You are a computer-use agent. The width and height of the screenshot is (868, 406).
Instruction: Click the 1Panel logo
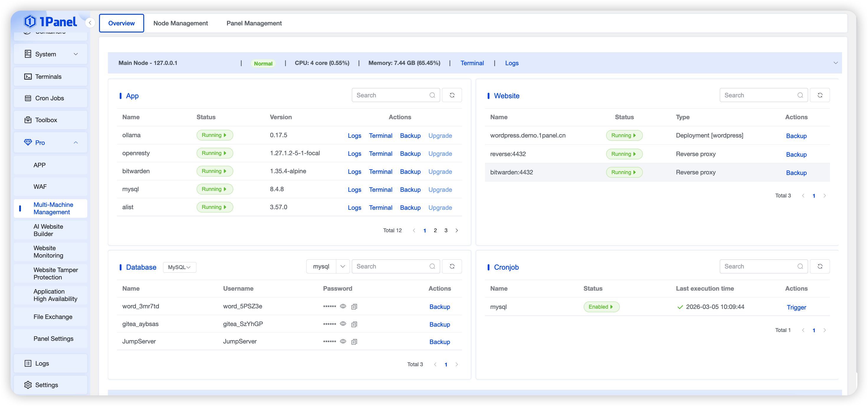(50, 22)
